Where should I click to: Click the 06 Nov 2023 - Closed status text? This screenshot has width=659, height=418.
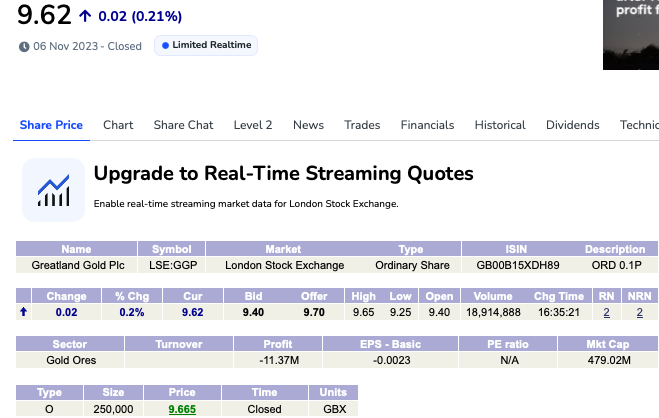(87, 46)
